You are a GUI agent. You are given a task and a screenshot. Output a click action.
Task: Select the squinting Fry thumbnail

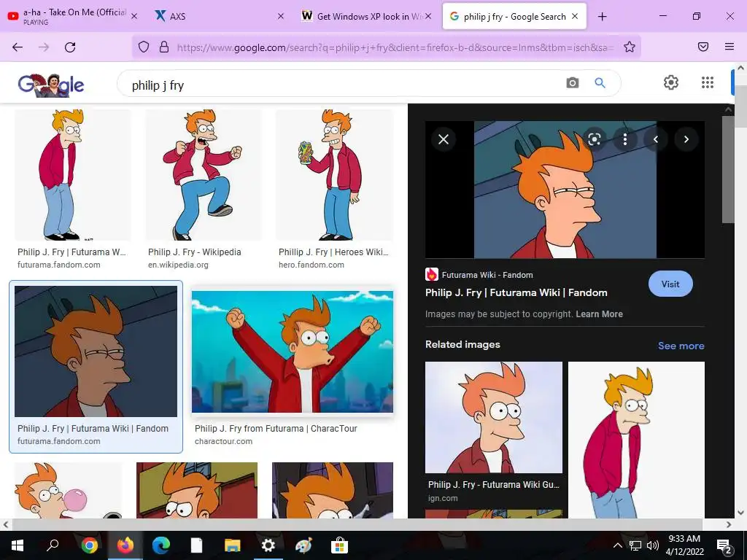point(96,351)
